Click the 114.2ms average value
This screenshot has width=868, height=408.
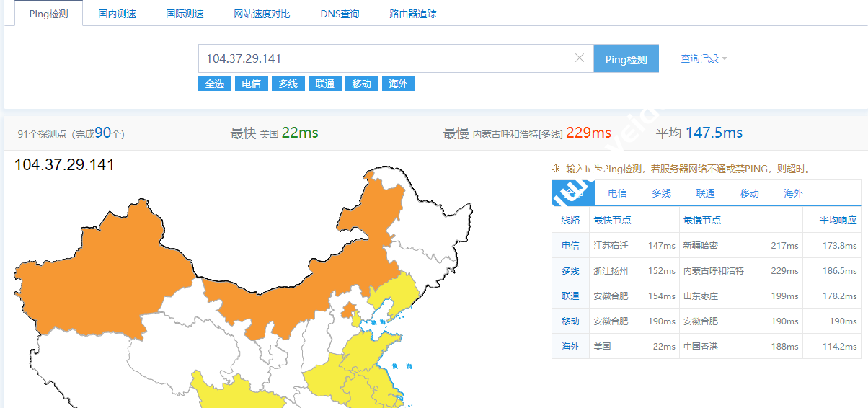click(x=839, y=347)
